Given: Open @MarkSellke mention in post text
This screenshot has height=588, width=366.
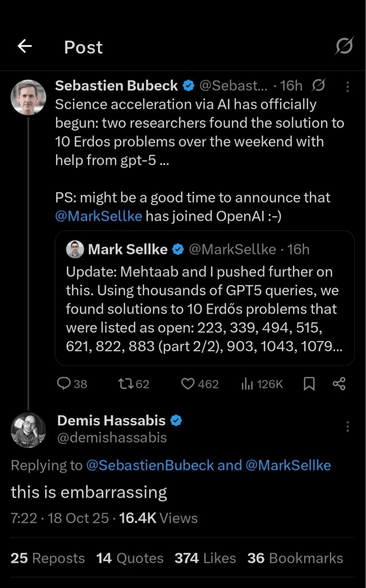Looking at the screenshot, I should coord(99,216).
